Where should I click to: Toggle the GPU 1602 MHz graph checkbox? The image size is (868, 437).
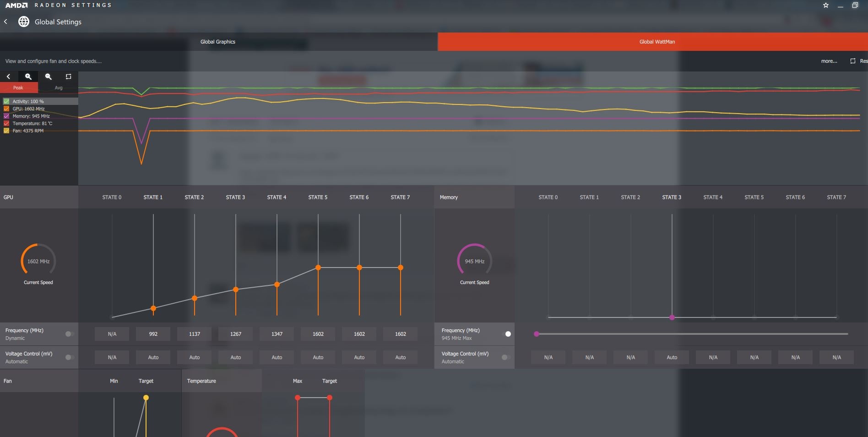click(x=6, y=109)
